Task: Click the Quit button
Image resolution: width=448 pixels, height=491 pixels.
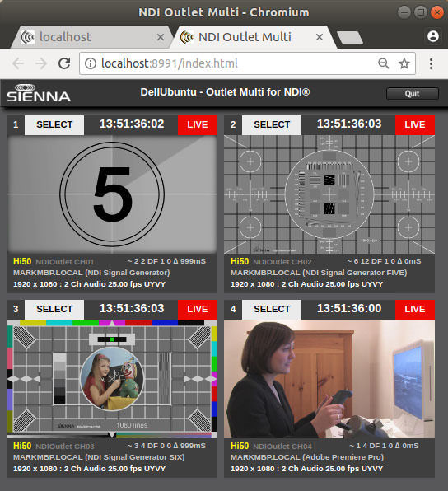Action: click(413, 93)
